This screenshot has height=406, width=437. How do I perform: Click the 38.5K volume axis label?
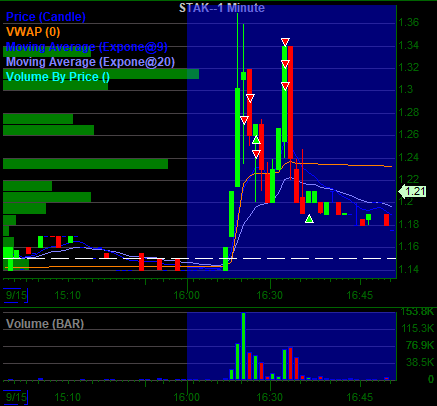pyautogui.click(x=420, y=362)
